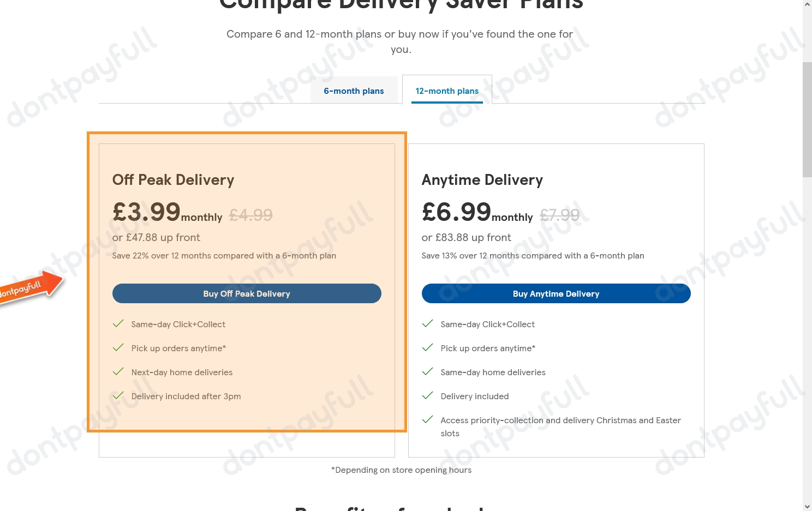Click the checkmark beside Same-day Click+Collect in Off Peak

click(118, 323)
